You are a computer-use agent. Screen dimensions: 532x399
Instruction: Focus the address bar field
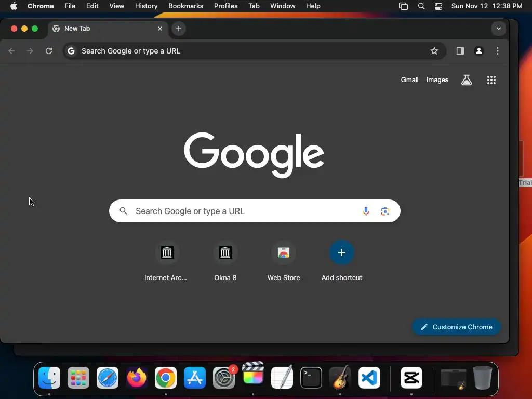(255, 51)
